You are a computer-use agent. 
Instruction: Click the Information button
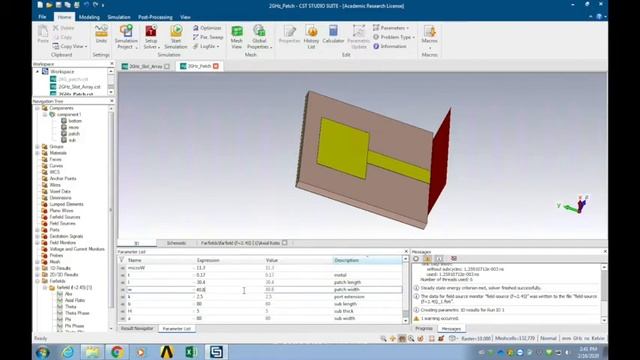[x=389, y=47]
